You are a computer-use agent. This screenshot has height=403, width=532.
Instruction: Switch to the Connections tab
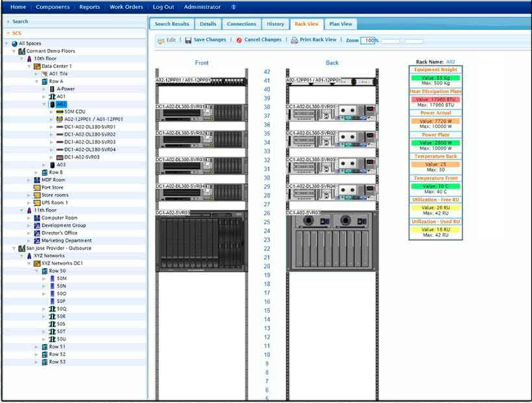point(241,24)
